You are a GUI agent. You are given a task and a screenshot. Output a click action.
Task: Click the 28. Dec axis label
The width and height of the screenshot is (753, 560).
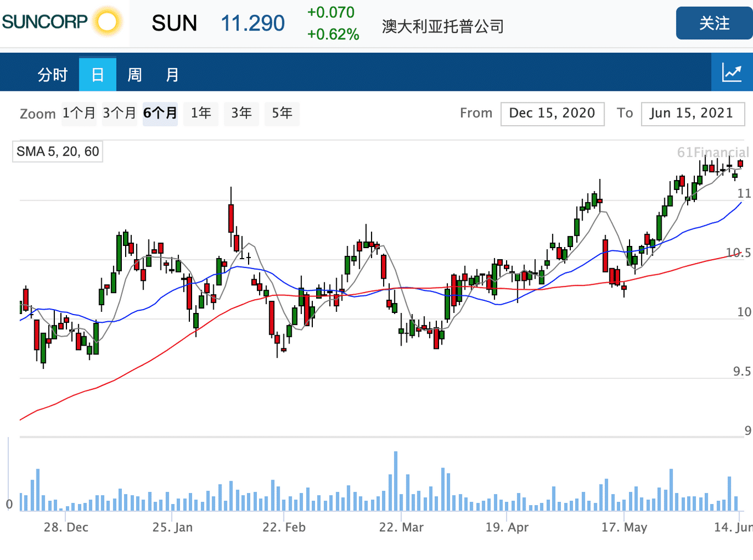coord(66,527)
